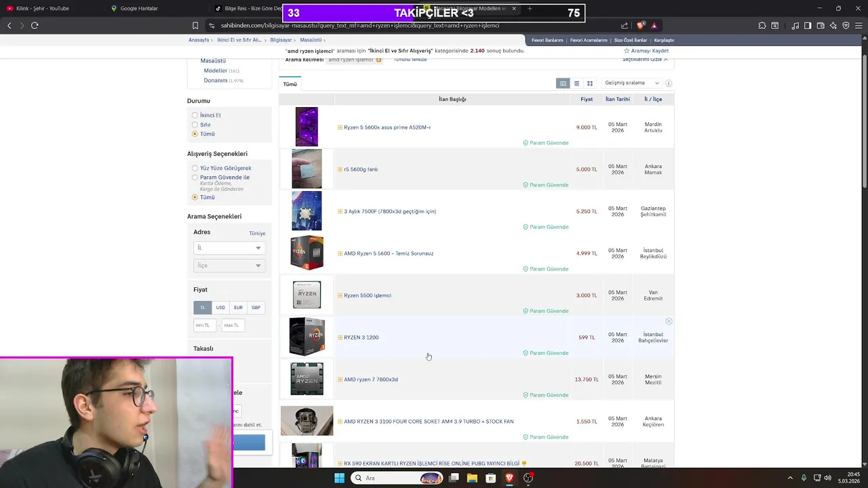Image resolution: width=868 pixels, height=488 pixels.
Task: Open Donanım category link
Action: click(x=216, y=80)
